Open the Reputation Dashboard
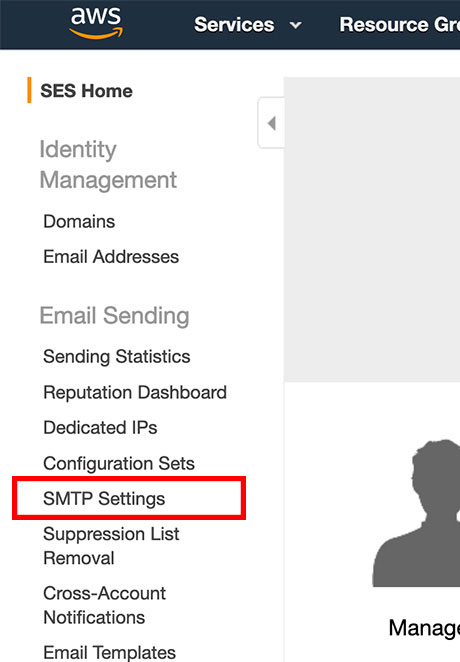Image resolution: width=460 pixels, height=662 pixels. tap(135, 392)
